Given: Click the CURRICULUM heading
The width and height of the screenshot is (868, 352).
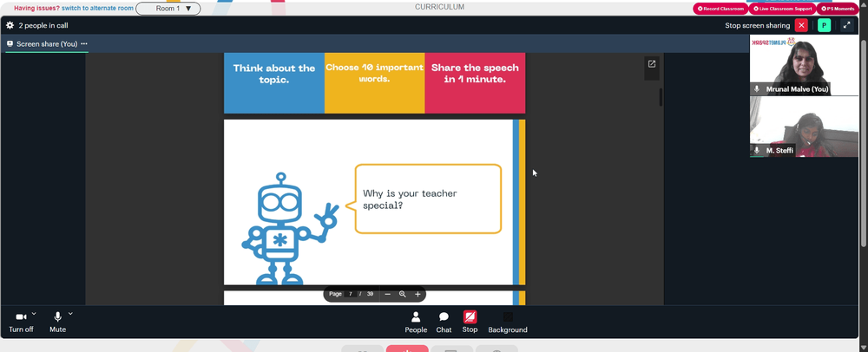Looking at the screenshot, I should click(439, 7).
